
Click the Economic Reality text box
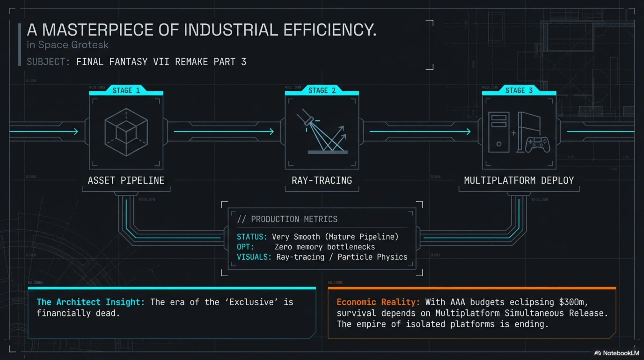click(472, 313)
